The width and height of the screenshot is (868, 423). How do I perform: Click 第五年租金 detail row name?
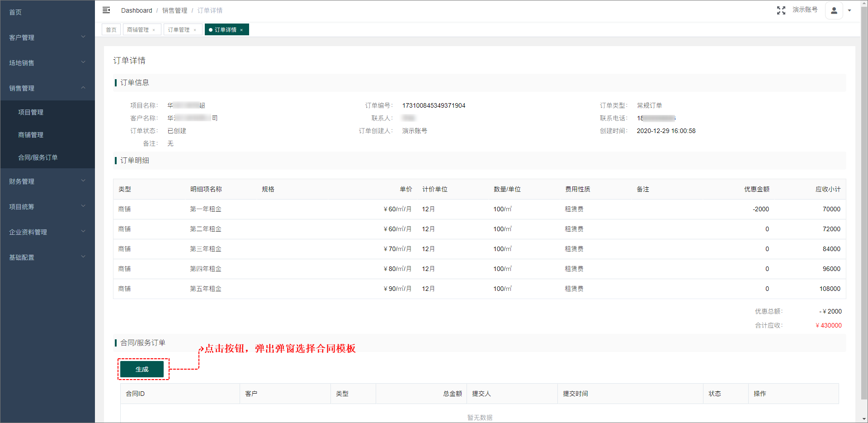206,289
